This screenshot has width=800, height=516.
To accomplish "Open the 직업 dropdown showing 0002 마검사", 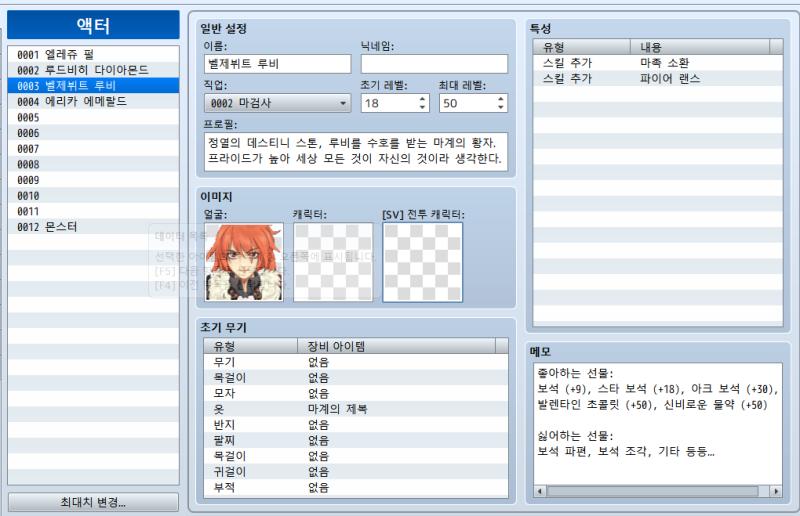I will click(278, 103).
